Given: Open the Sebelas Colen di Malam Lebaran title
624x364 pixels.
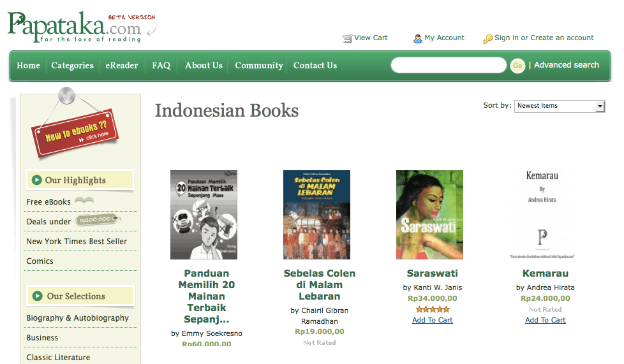Looking at the screenshot, I should 320,284.
